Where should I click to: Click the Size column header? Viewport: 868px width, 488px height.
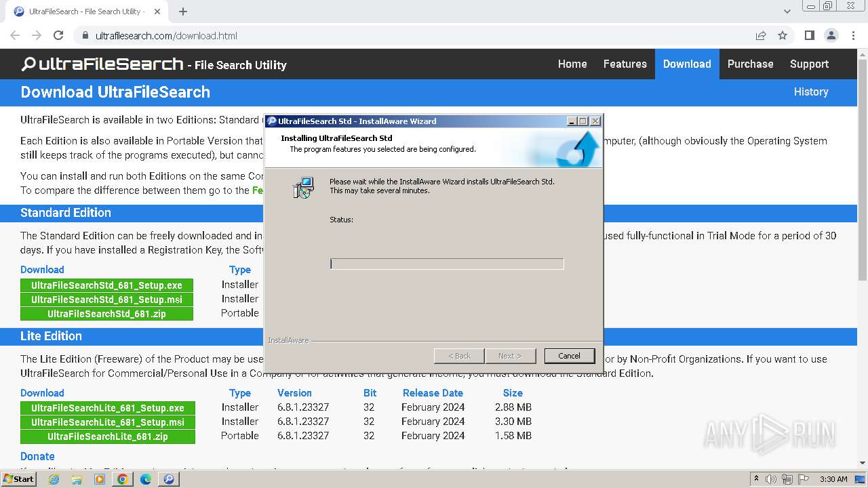[513, 393]
